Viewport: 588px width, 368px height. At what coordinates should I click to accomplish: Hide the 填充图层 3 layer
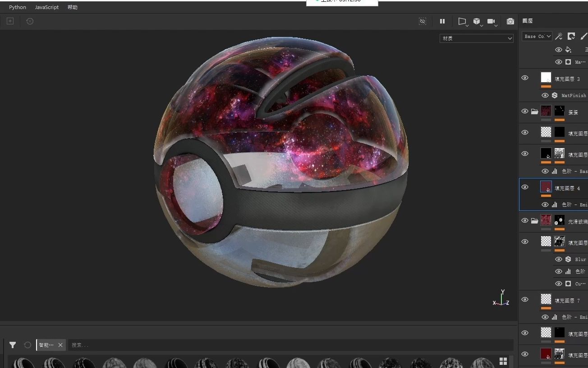pyautogui.click(x=525, y=78)
